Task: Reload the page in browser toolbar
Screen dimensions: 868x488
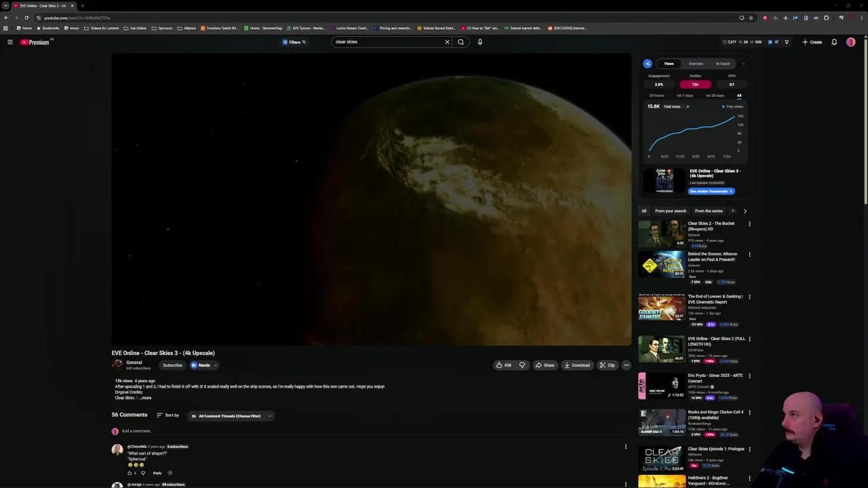Action: pos(26,18)
